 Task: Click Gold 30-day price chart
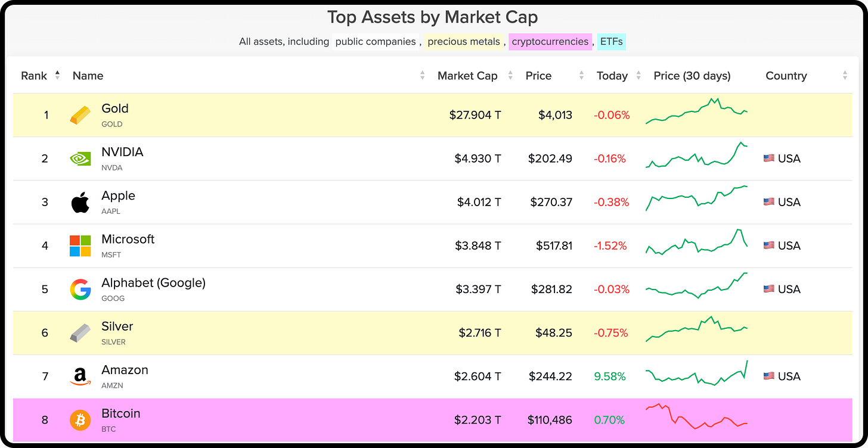pos(696,111)
